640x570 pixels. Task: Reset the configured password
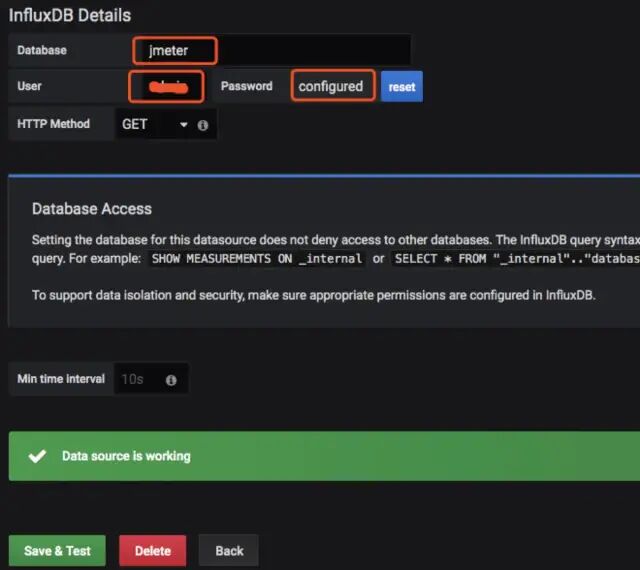click(402, 87)
